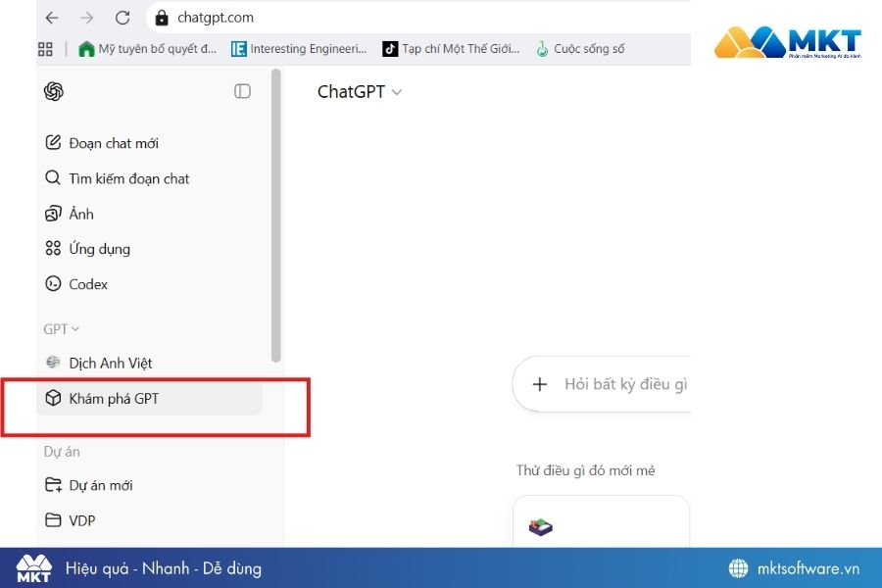Go forward in browser history
Screen dimensions: 882x588
point(86,18)
